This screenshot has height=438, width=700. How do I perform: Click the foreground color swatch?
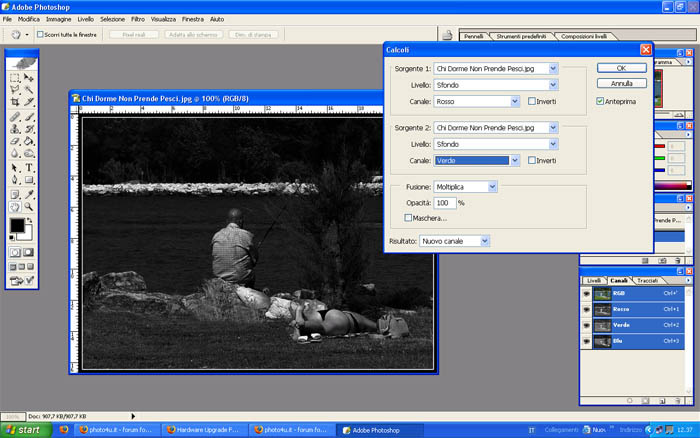[16, 227]
